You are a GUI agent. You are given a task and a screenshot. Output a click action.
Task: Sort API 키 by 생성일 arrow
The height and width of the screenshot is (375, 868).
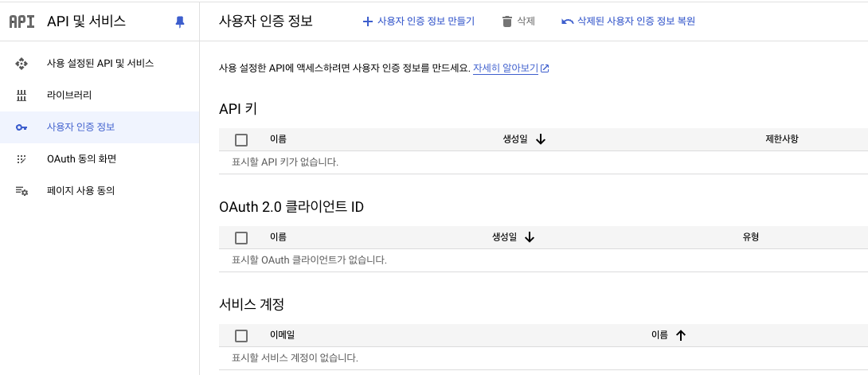pyautogui.click(x=541, y=139)
